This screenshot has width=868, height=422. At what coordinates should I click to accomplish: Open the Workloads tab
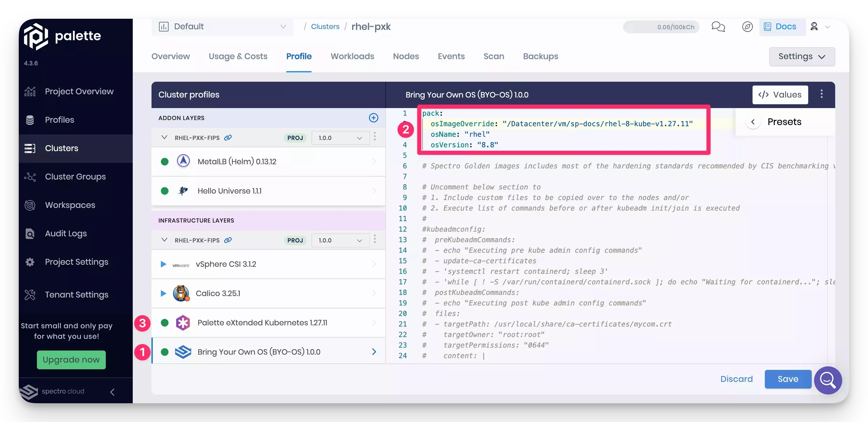tap(352, 56)
